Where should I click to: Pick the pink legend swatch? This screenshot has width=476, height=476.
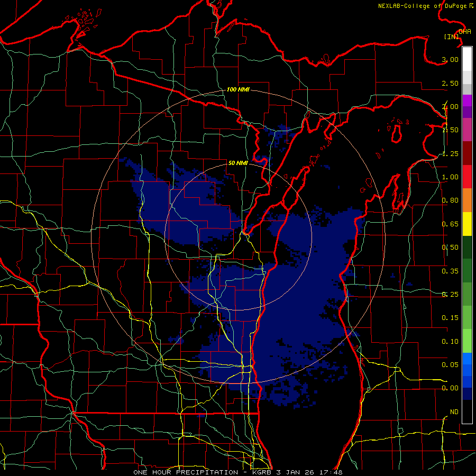467,130
